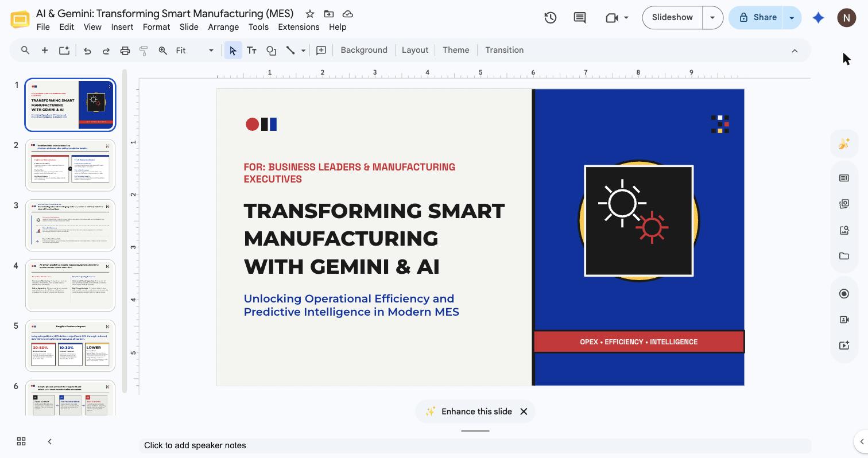Image resolution: width=868 pixels, height=458 pixels.
Task: Open Slideshow options dropdown arrow
Action: click(x=712, y=18)
